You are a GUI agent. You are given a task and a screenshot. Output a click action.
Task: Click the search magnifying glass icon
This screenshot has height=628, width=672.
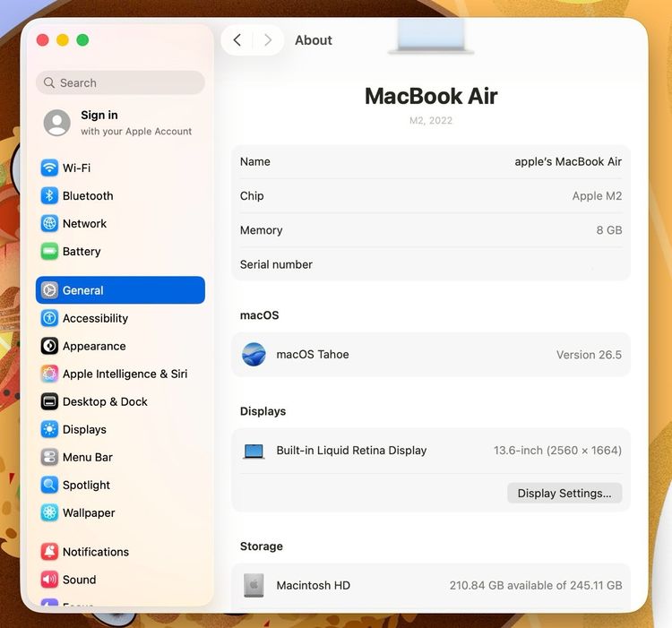click(49, 82)
